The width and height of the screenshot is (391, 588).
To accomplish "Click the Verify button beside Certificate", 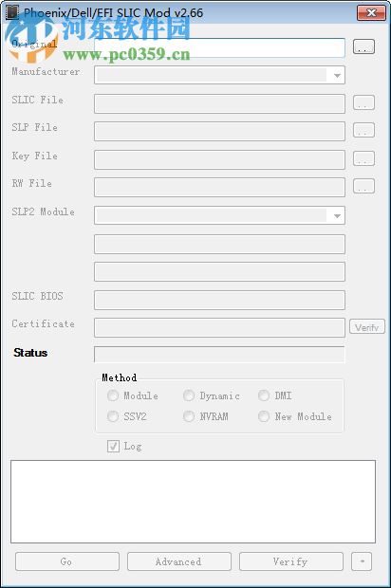I will click(367, 327).
